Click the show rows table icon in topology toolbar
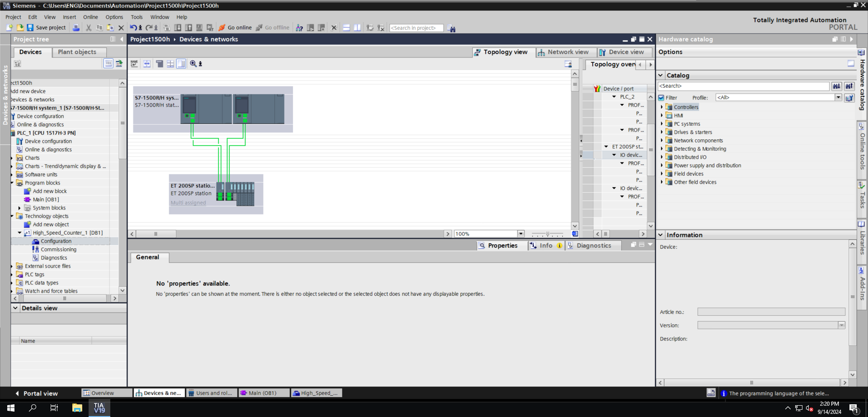The image size is (868, 417). click(170, 64)
